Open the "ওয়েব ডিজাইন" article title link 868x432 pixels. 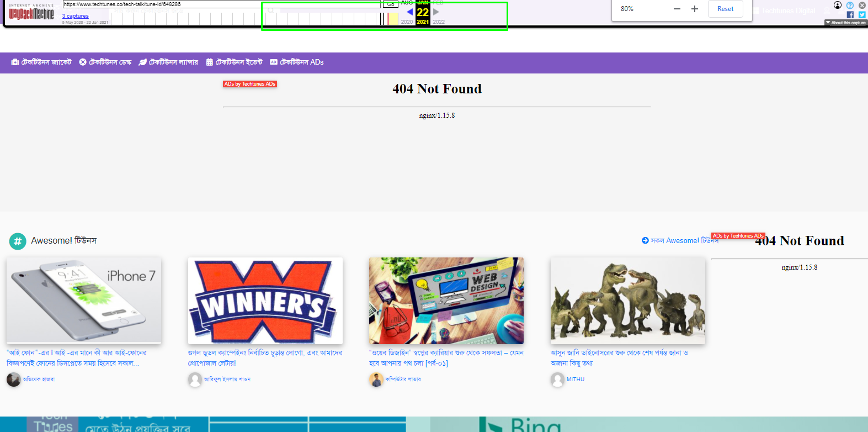tap(446, 358)
